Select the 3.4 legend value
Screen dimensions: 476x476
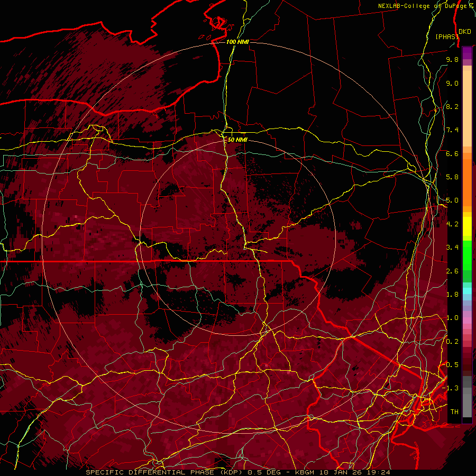click(452, 248)
